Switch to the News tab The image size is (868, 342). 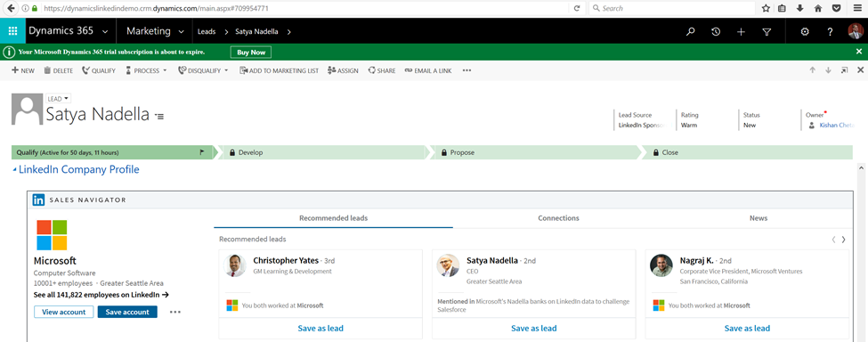tap(758, 218)
